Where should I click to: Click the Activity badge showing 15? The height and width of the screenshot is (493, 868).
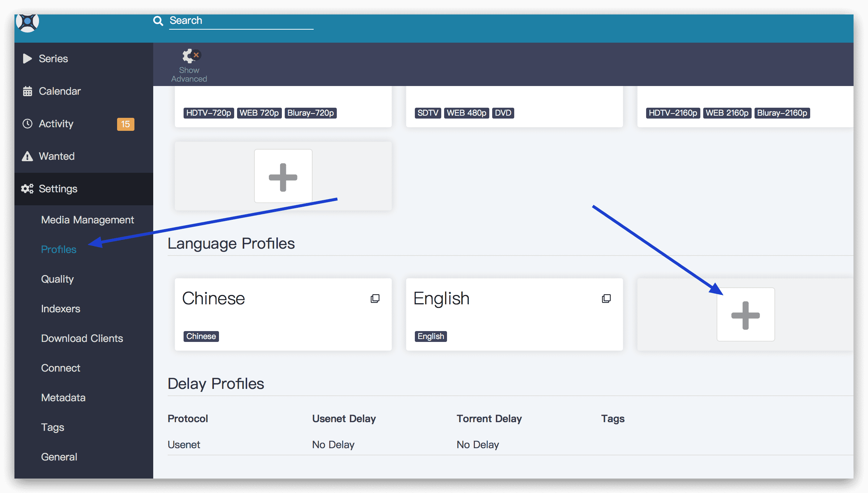click(x=125, y=124)
